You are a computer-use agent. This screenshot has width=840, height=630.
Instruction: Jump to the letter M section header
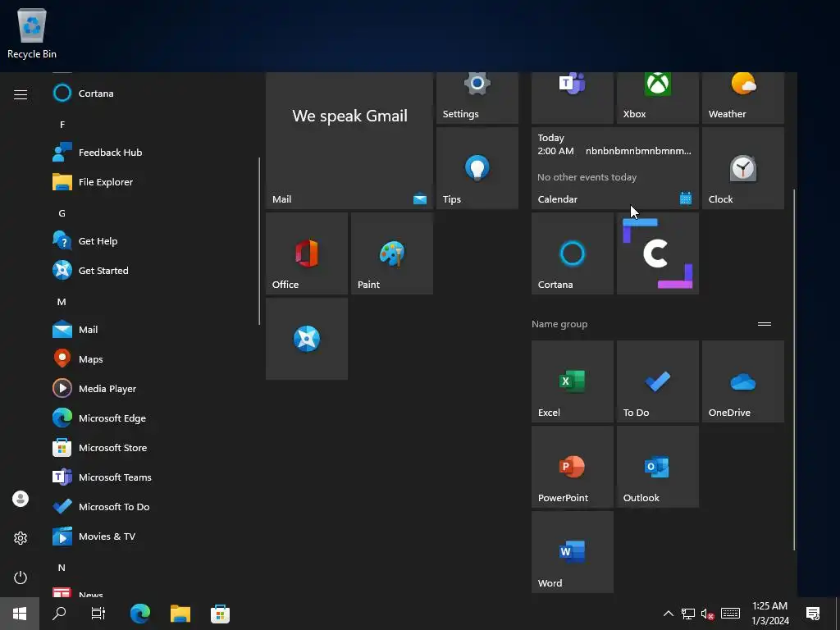(62, 302)
